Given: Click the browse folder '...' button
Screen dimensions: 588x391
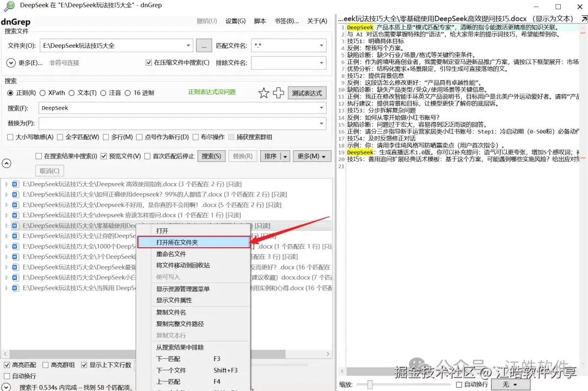Looking at the screenshot, I should pyautogui.click(x=204, y=46).
